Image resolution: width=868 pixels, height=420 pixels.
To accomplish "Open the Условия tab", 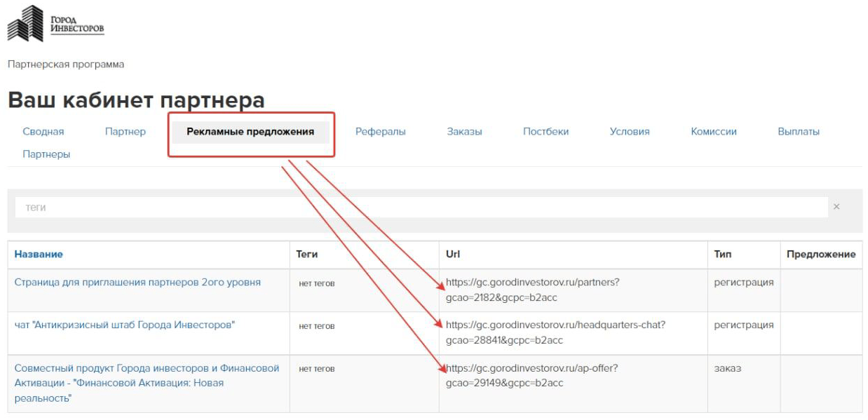I will [630, 131].
